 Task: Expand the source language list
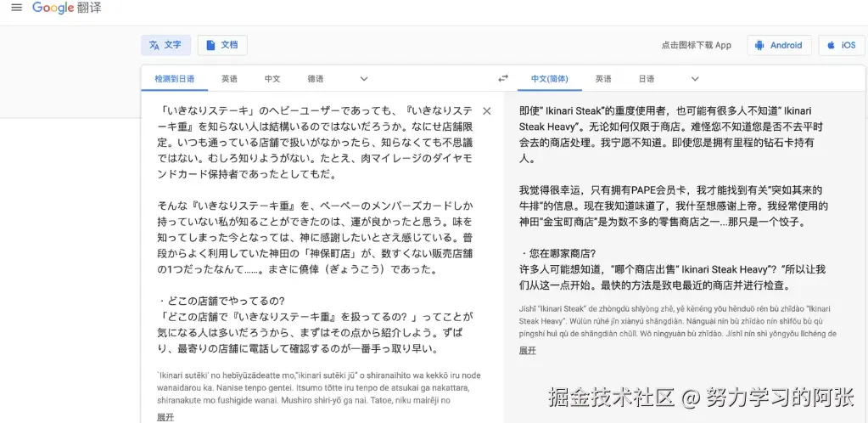tap(364, 79)
